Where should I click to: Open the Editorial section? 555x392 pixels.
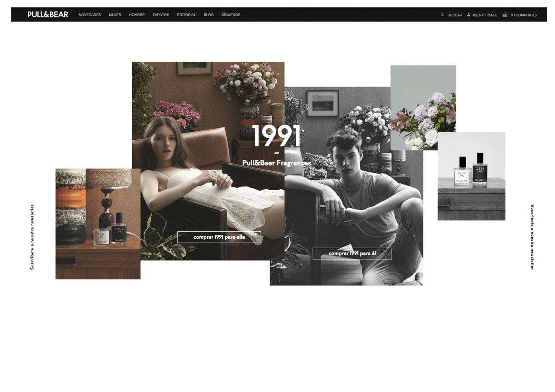tap(186, 15)
